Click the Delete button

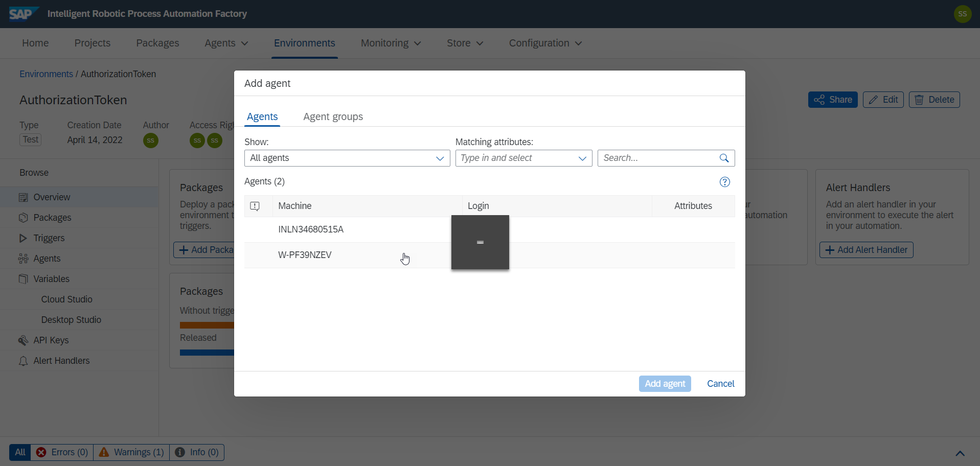pyautogui.click(x=935, y=100)
